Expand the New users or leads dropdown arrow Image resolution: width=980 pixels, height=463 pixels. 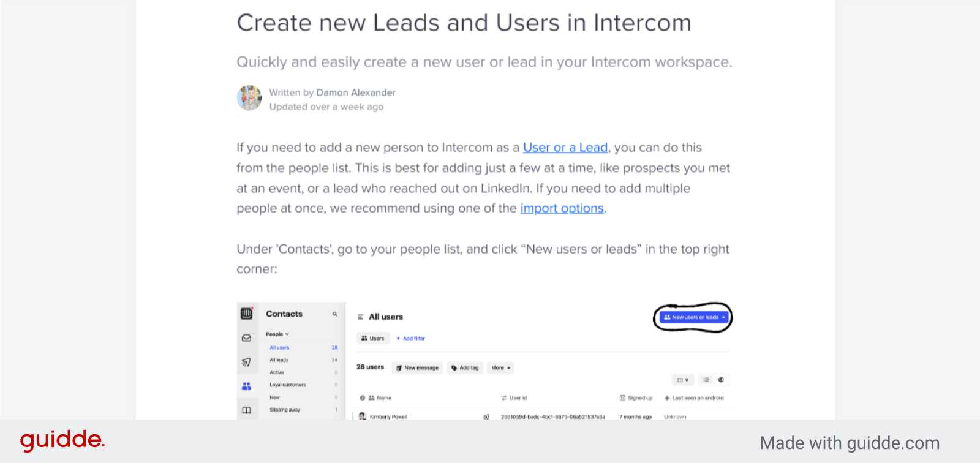click(x=724, y=317)
